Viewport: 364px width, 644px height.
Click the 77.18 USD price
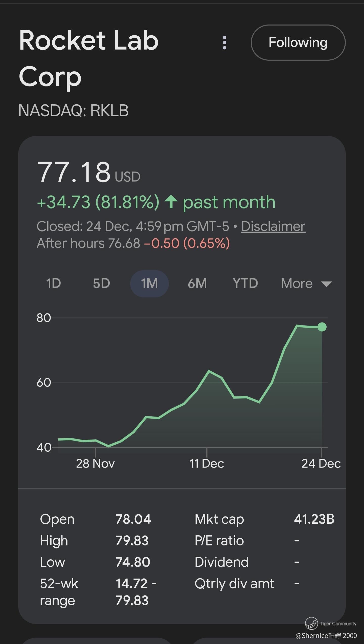88,172
